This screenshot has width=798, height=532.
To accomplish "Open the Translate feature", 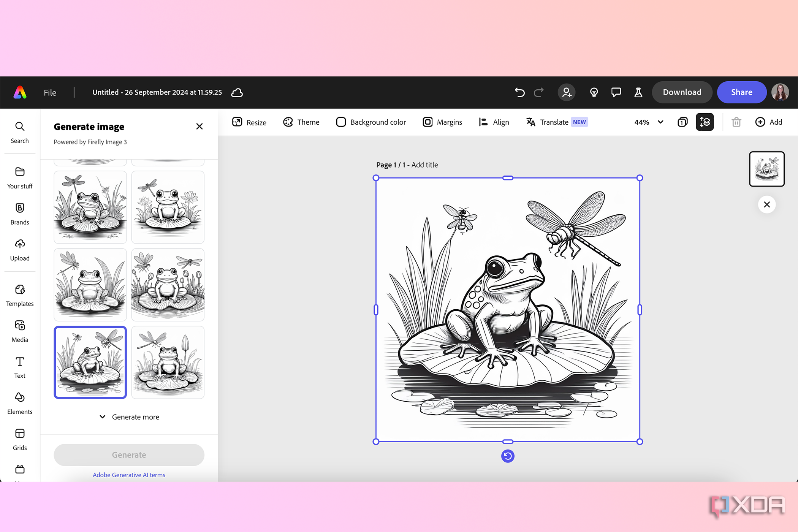I will click(x=557, y=122).
